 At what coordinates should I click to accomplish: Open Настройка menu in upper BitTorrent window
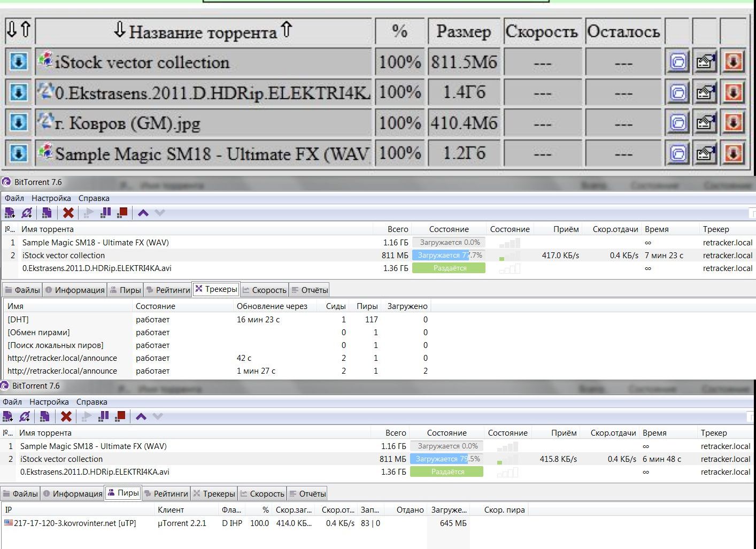point(51,198)
